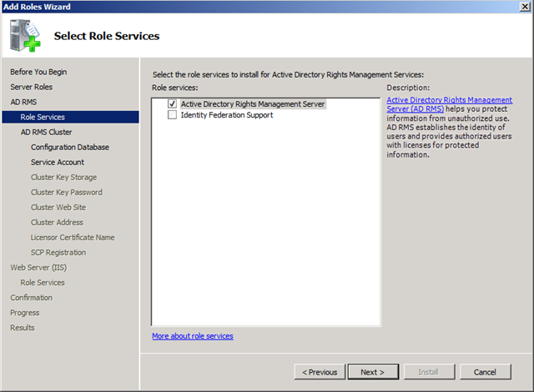
Task: Click the Description: label
Action: [408, 88]
